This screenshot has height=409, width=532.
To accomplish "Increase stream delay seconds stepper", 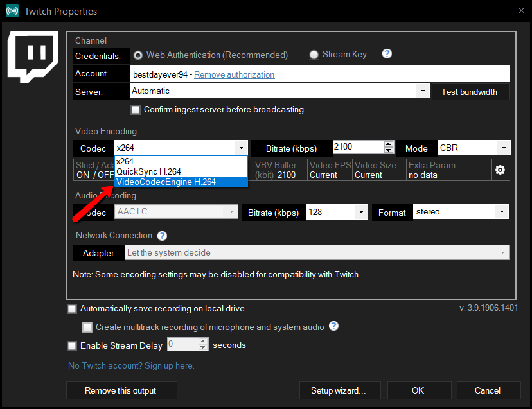I will pyautogui.click(x=203, y=342).
